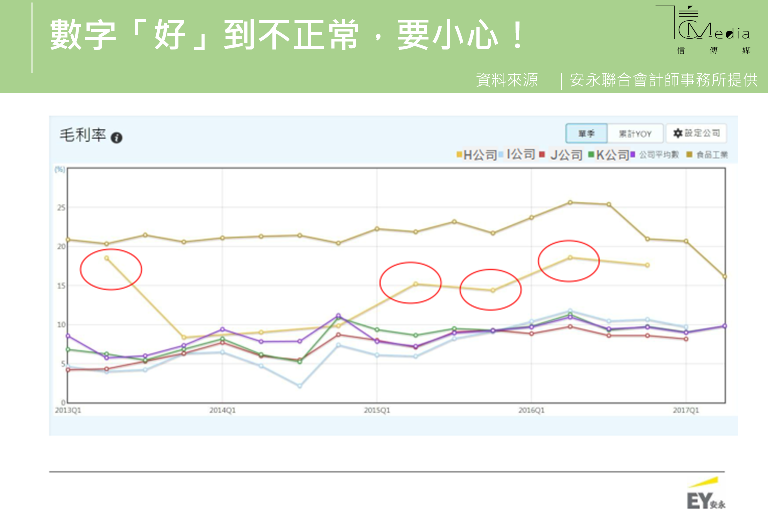Click the 毛利率 chart title
This screenshot has height=512, width=768.
[x=82, y=136]
